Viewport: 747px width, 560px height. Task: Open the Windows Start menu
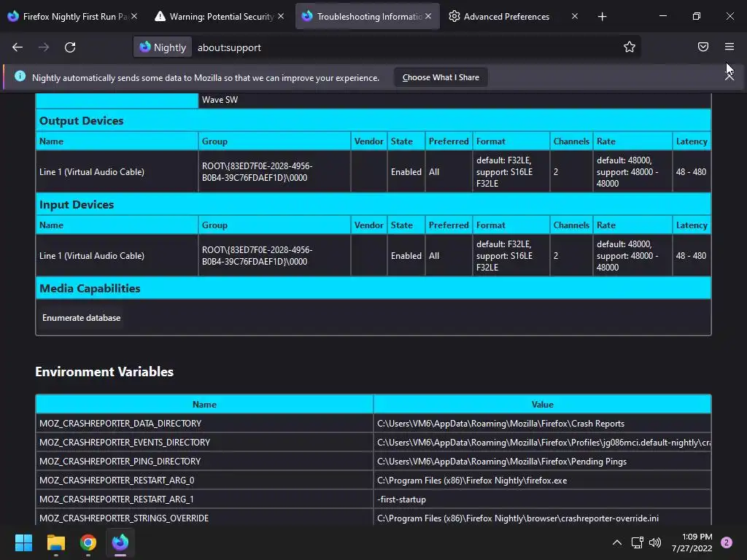24,542
